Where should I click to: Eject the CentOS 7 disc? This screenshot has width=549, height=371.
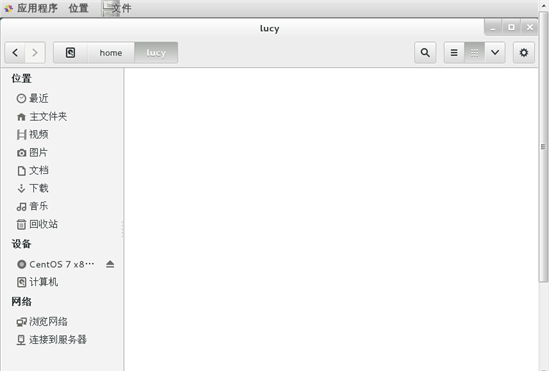[x=110, y=264]
